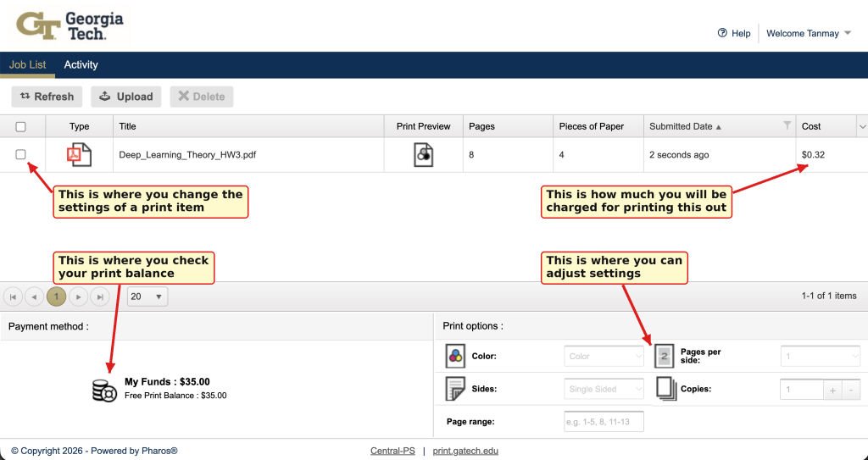Open the Sides dropdown showing Single Sided
868x460 pixels.
tap(604, 389)
